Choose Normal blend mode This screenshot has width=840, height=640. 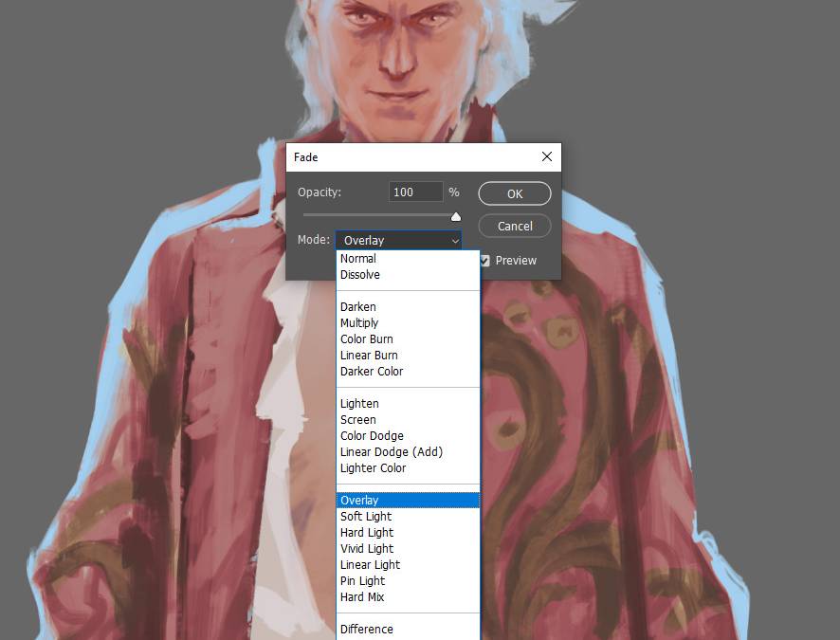click(408, 258)
